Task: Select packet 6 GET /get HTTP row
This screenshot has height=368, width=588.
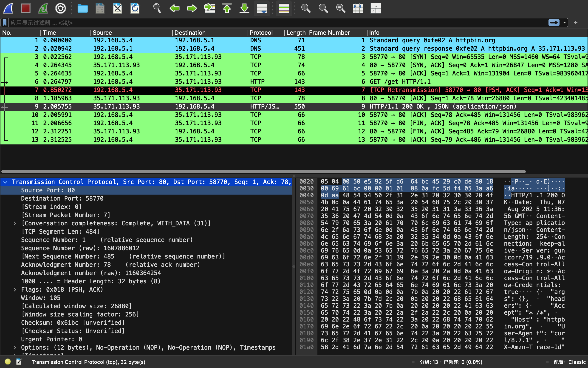Action: [x=294, y=82]
